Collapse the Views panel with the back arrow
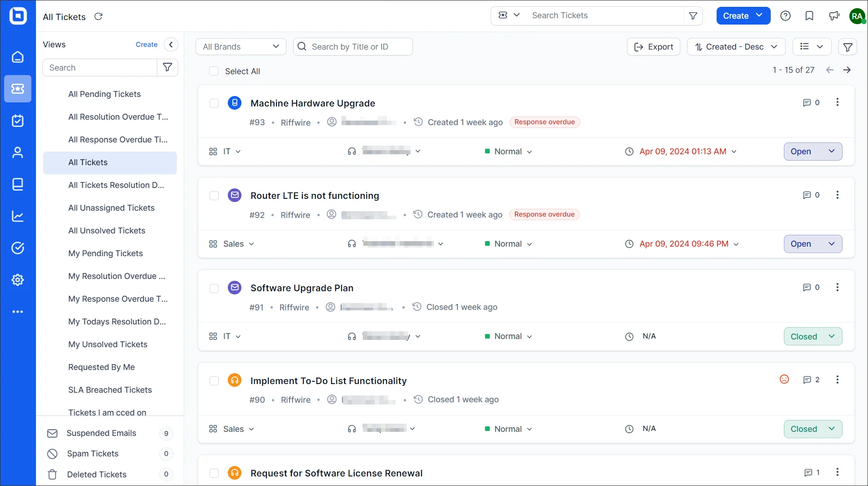 coord(171,44)
